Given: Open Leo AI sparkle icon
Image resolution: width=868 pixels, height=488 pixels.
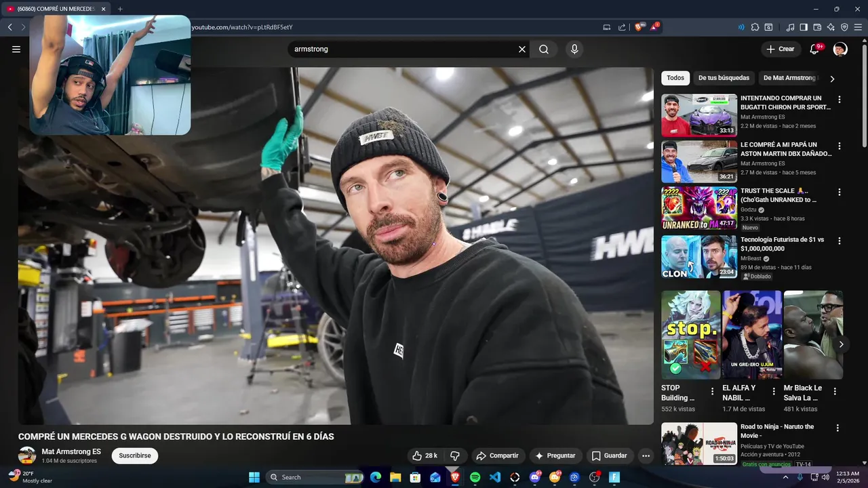Looking at the screenshot, I should tap(831, 27).
